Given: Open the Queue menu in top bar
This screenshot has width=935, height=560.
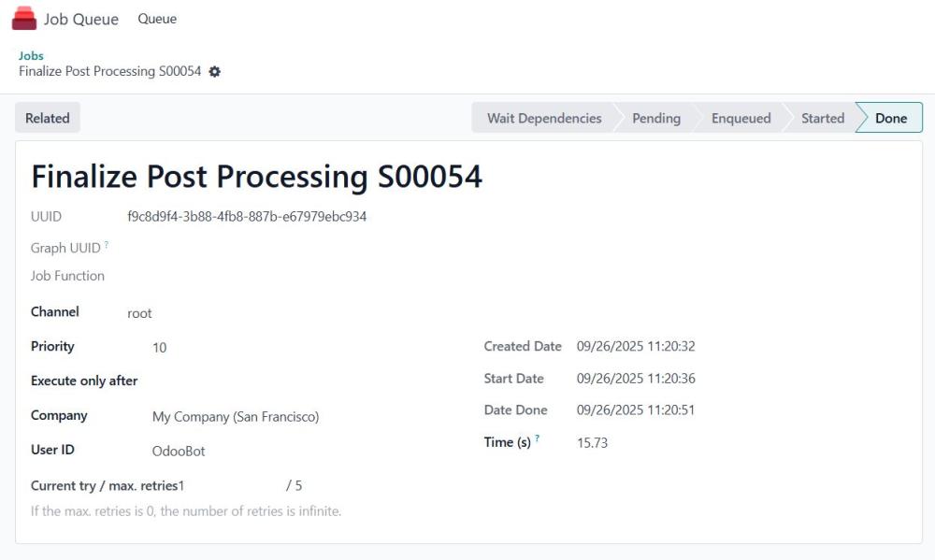Looking at the screenshot, I should 157,19.
